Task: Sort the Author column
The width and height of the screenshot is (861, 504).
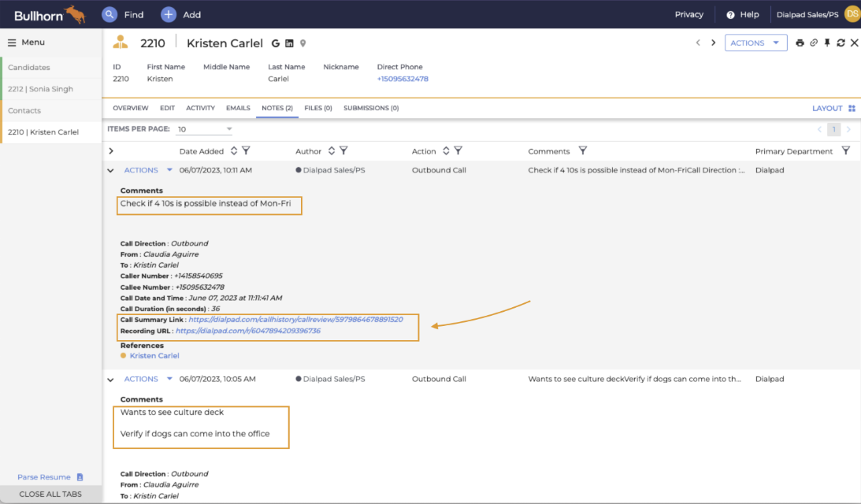Action: point(331,150)
